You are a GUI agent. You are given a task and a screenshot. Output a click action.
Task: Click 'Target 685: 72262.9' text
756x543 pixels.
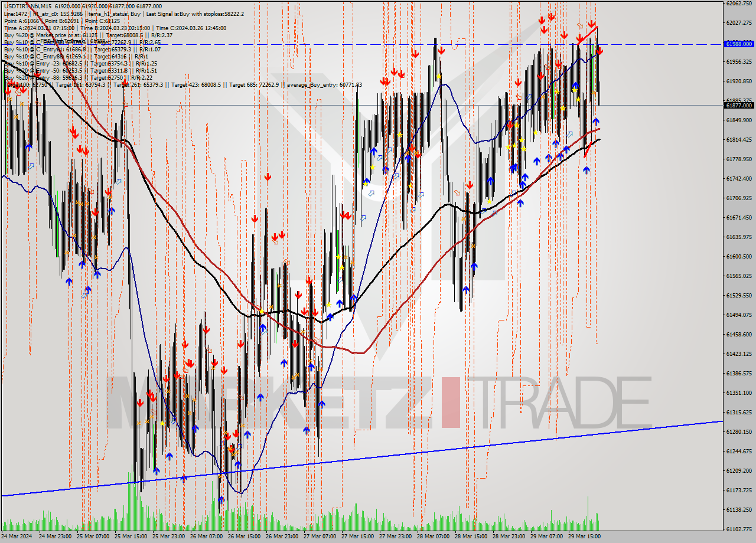[x=255, y=85]
